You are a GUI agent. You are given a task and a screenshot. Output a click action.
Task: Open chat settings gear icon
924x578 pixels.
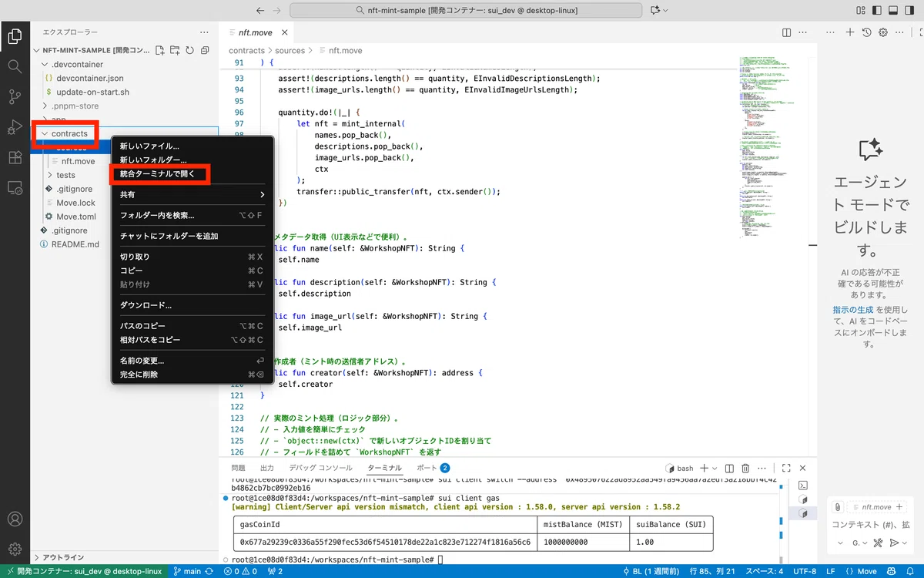pos(883,32)
